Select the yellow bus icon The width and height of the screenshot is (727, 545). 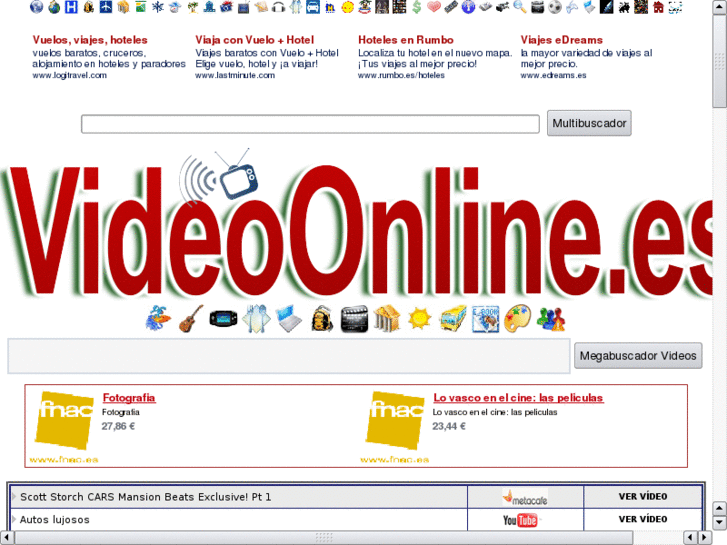point(453,319)
